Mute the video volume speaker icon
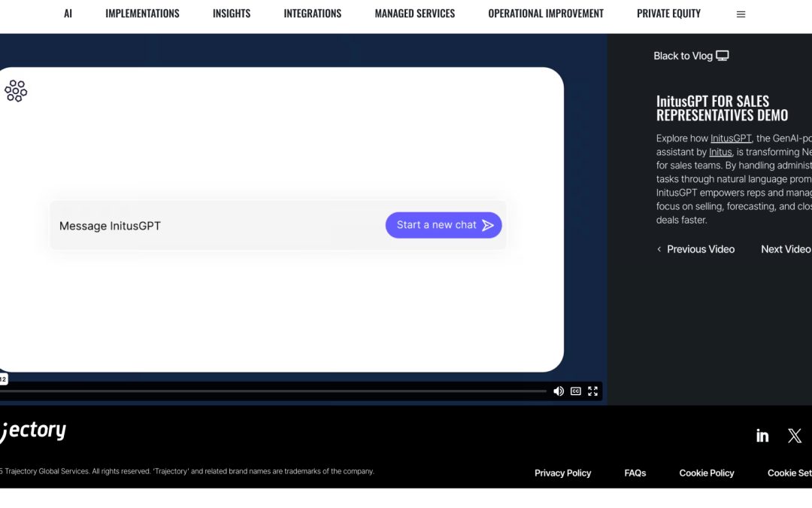 [x=559, y=391]
